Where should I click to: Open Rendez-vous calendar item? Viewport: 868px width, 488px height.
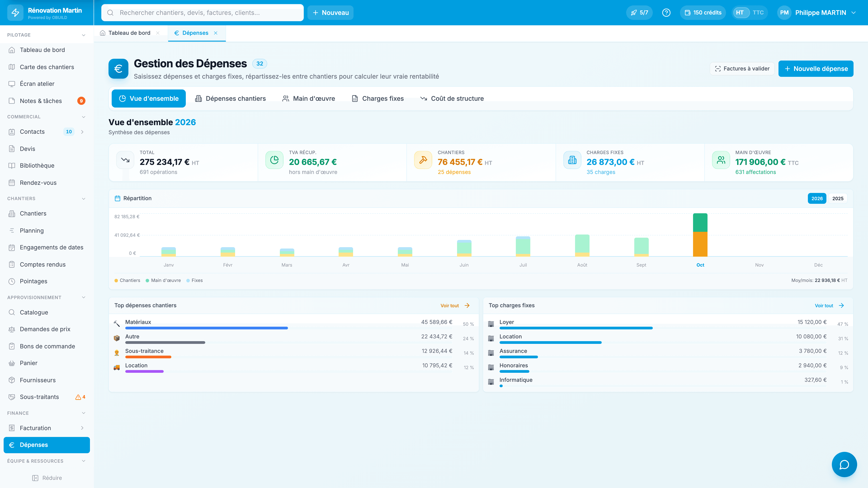point(47,183)
